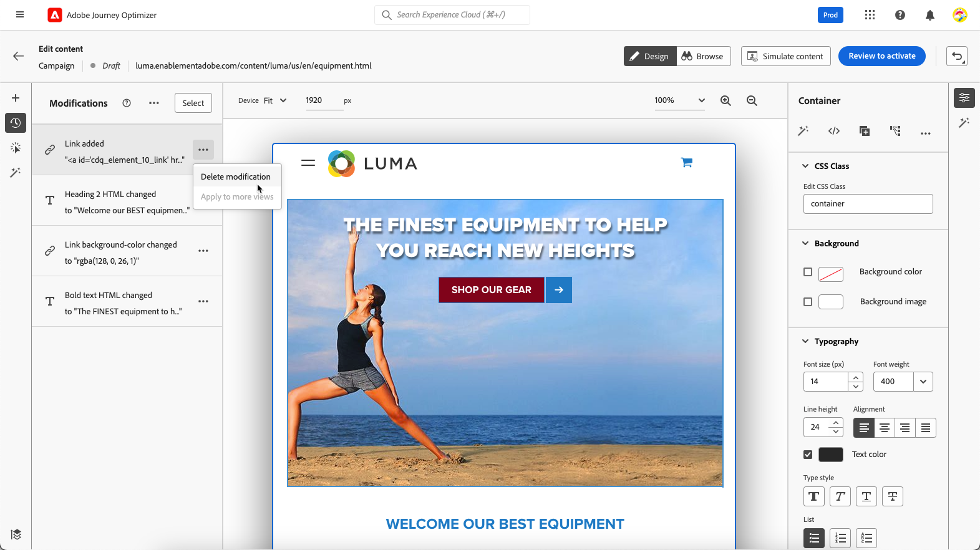Image resolution: width=980 pixels, height=550 pixels.
Task: Collapse the Typography section
Action: 805,341
